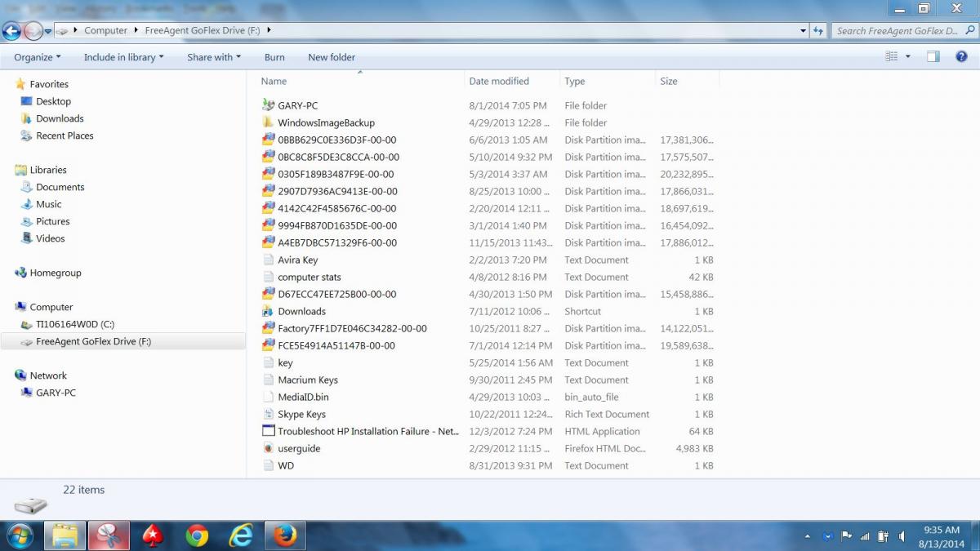Viewport: 980px width, 551px height.
Task: Open the TI106164W0D (C:) drive
Action: 75,324
